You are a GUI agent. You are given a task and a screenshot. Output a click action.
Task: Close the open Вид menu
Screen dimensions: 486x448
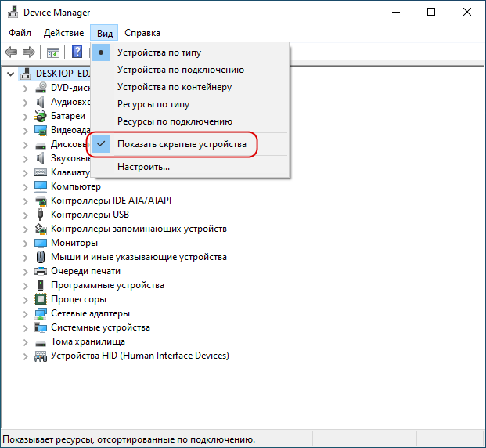pyautogui.click(x=104, y=33)
